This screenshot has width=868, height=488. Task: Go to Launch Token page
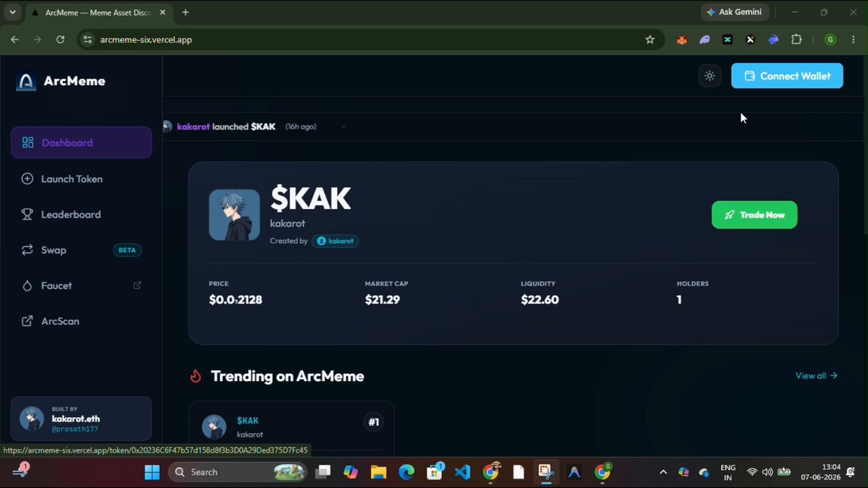coord(81,179)
